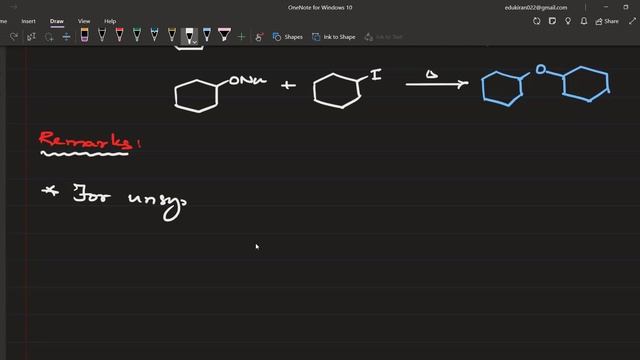This screenshot has height=360, width=640.
Task: Open the white pen's options dropdown
Action: point(195,42)
